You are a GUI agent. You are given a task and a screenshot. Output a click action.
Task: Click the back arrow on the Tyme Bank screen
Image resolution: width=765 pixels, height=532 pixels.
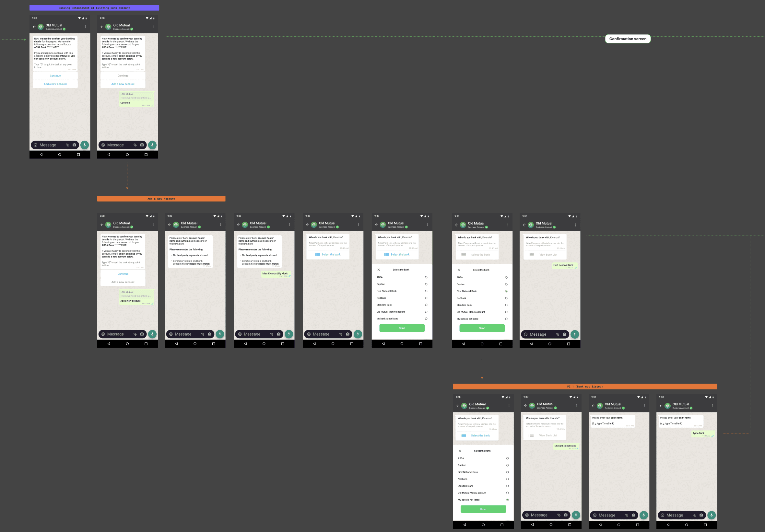pyautogui.click(x=661, y=406)
